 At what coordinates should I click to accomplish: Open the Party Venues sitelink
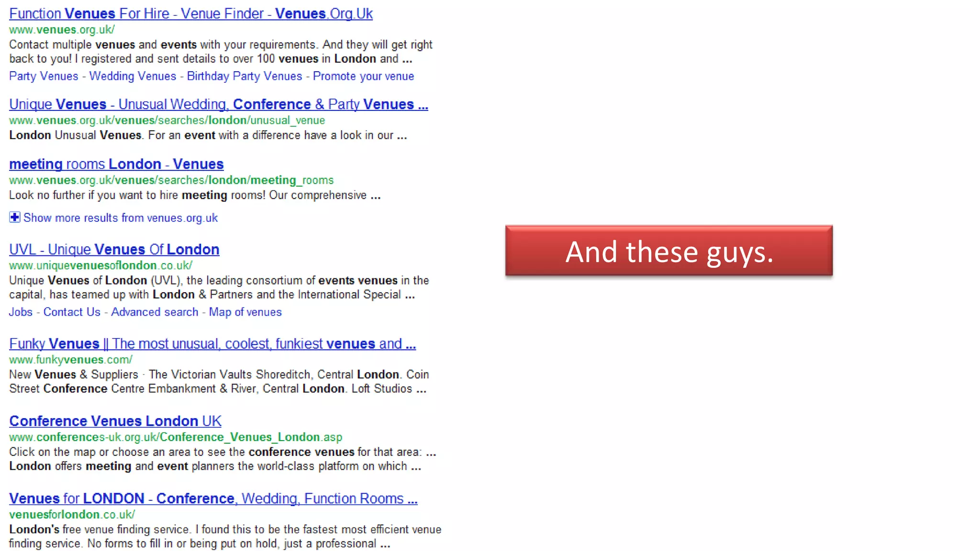point(44,77)
